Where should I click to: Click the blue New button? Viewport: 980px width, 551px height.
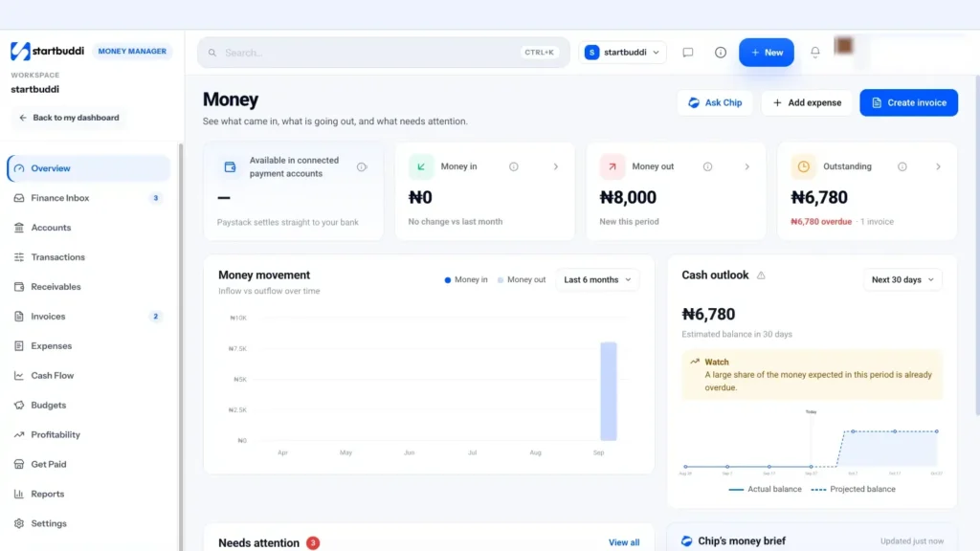pos(767,53)
